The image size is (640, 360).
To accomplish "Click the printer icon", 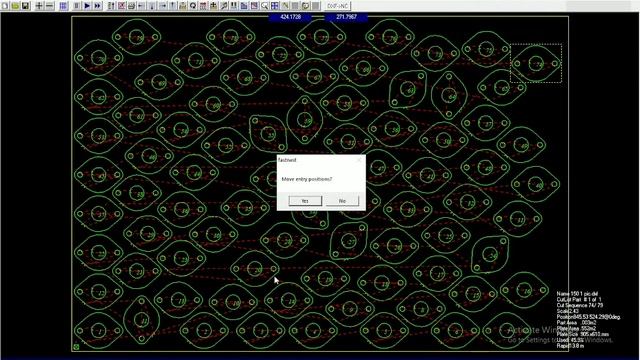I will tap(131, 6).
